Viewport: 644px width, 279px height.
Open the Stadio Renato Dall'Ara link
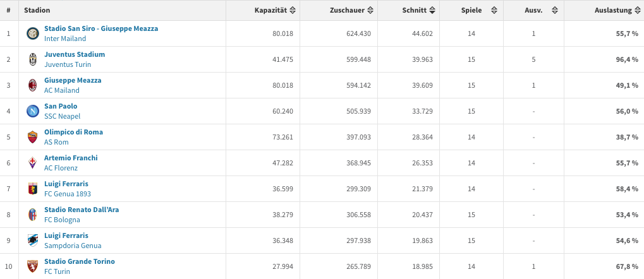tap(82, 210)
